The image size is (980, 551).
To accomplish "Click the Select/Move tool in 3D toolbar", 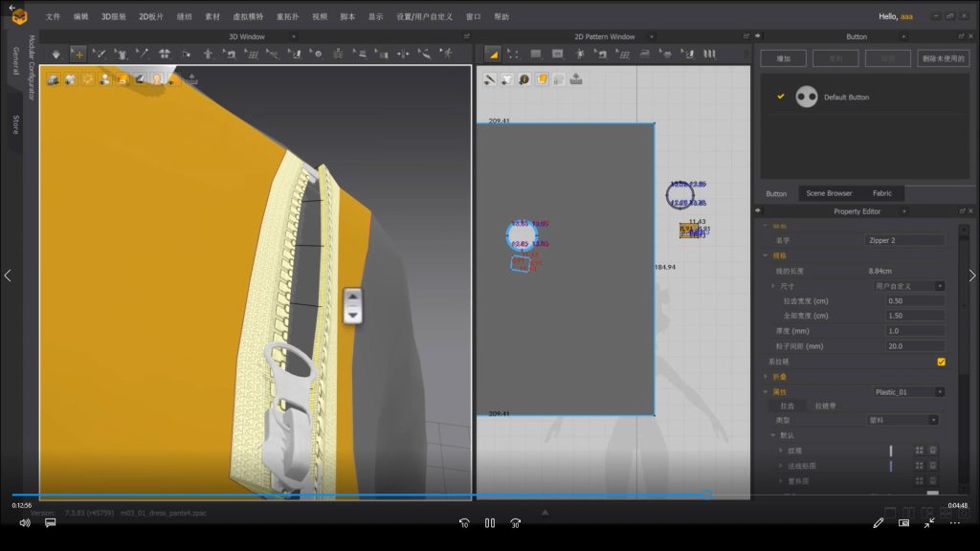I will pyautogui.click(x=78, y=54).
